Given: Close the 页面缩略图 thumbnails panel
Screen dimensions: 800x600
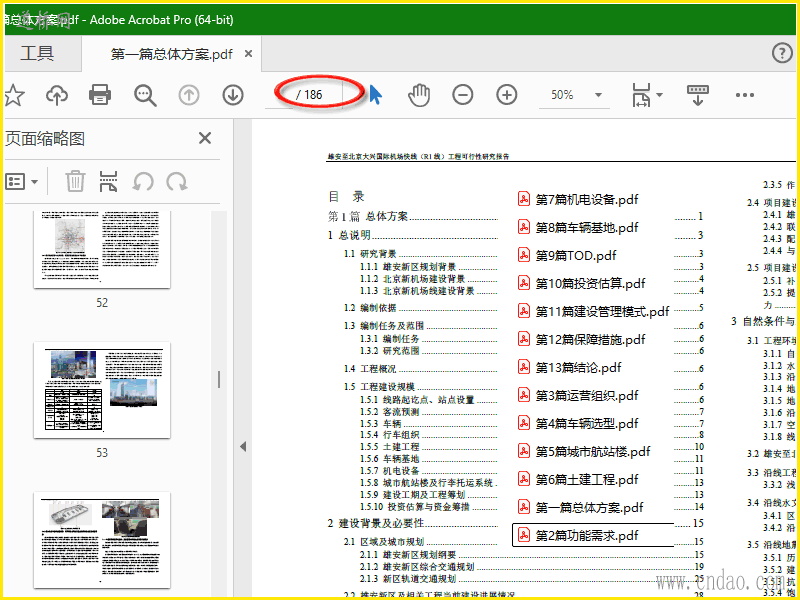Looking at the screenshot, I should (x=205, y=138).
